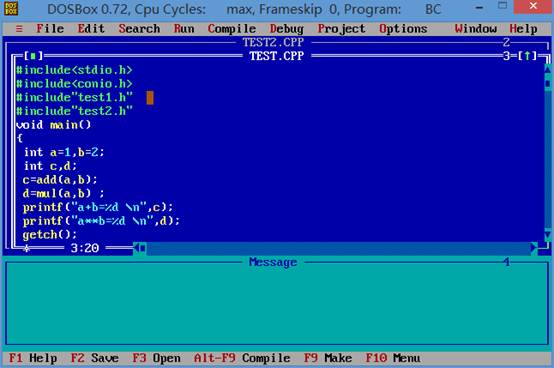Click the orange text cursor block
The width and height of the screenshot is (554, 368).
point(150,98)
